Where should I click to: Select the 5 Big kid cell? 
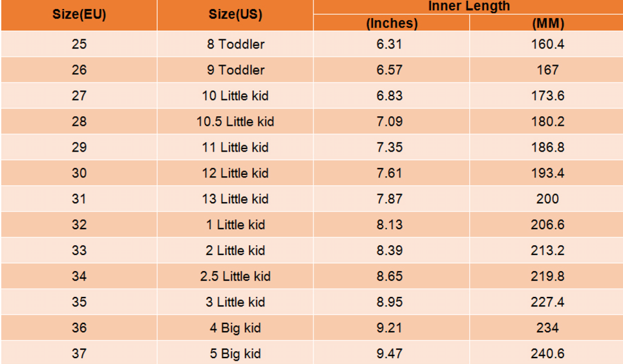235,353
